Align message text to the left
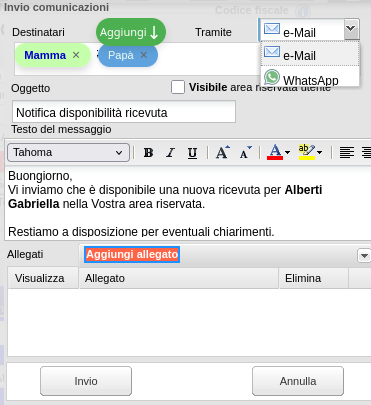 coord(347,153)
